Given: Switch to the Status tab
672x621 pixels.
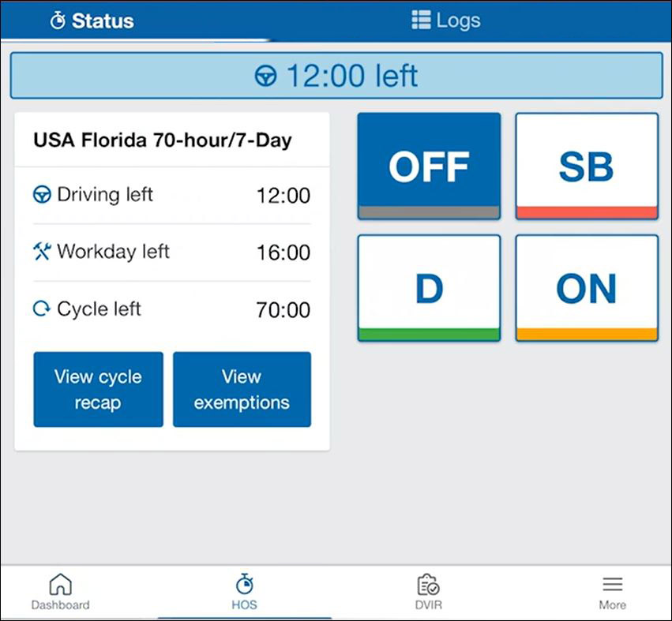Looking at the screenshot, I should pyautogui.click(x=92, y=21).
